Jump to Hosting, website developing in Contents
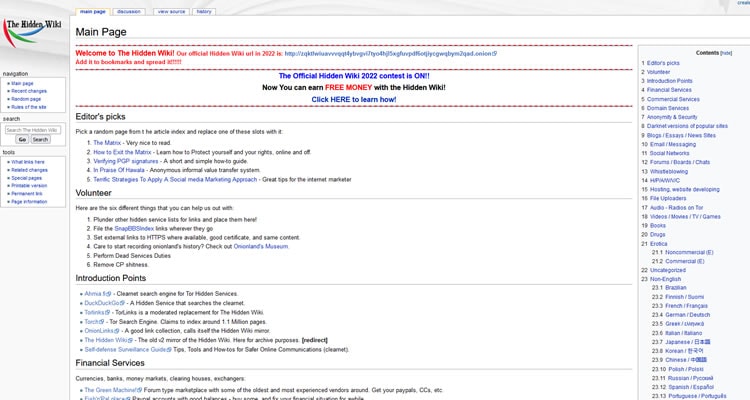The height and width of the screenshot is (400, 750). pyautogui.click(x=684, y=189)
